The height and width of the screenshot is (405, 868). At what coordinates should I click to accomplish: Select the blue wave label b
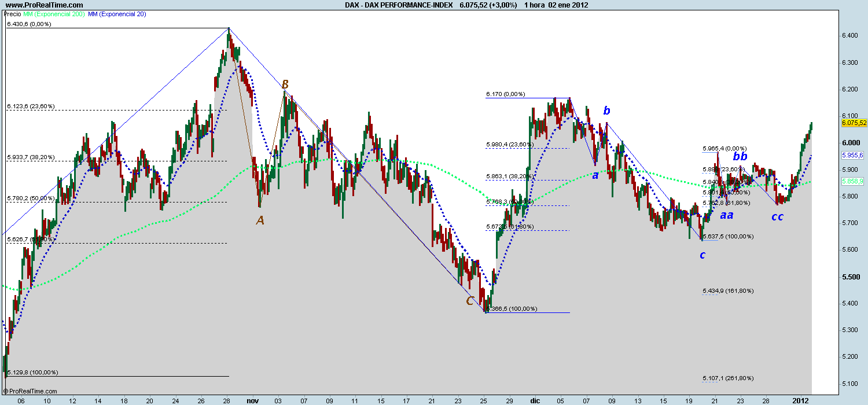606,111
